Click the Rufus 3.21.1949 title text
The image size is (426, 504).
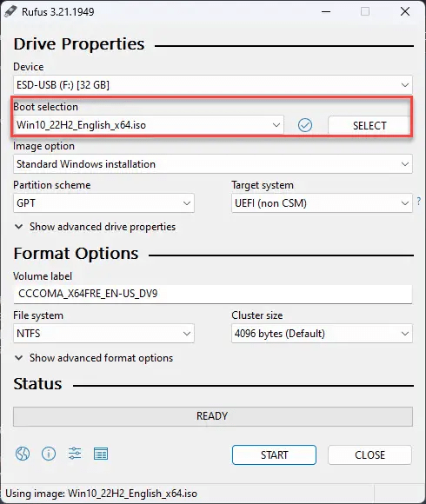pos(58,12)
